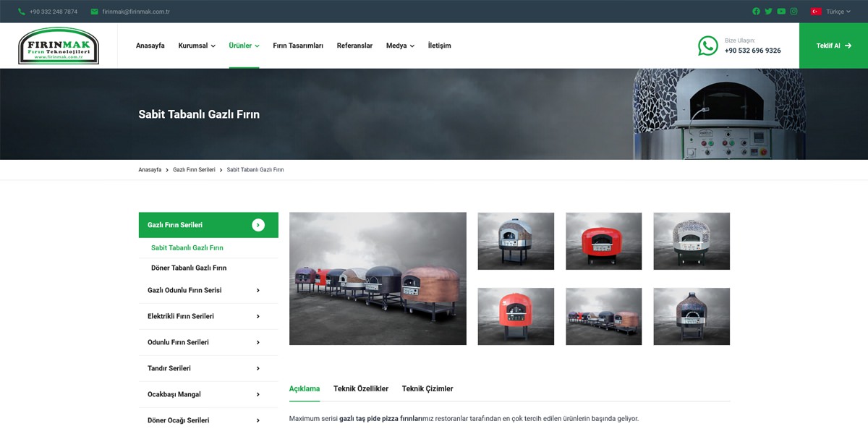Click Sabit Tabanlı Gazlı Fırın in the breadcrumb
Screen dimensions: 868x434
255,169
